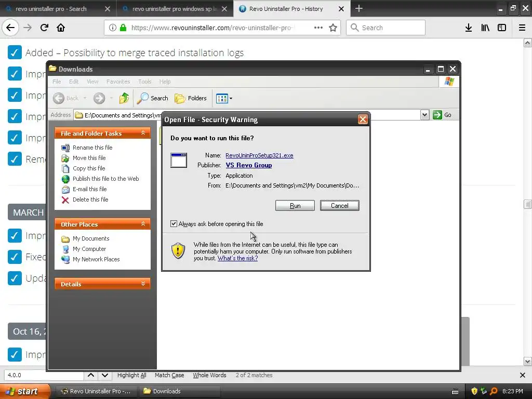Open a new Firefox tab with plus

[x=359, y=8]
